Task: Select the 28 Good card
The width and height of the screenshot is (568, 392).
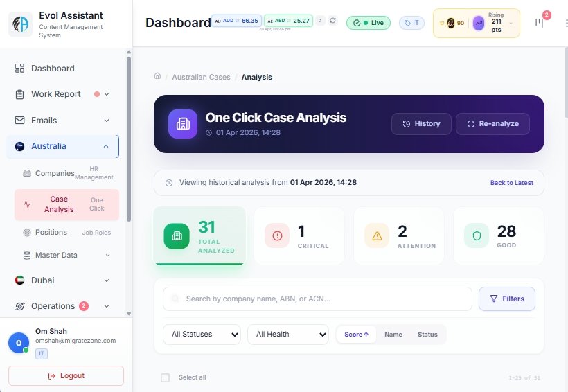Action: 499,236
